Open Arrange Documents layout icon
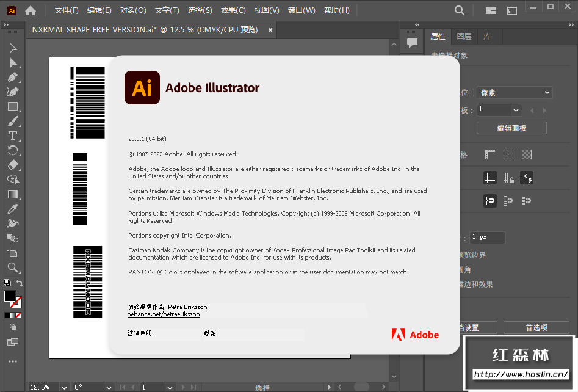This screenshot has width=578, height=392. click(491, 11)
